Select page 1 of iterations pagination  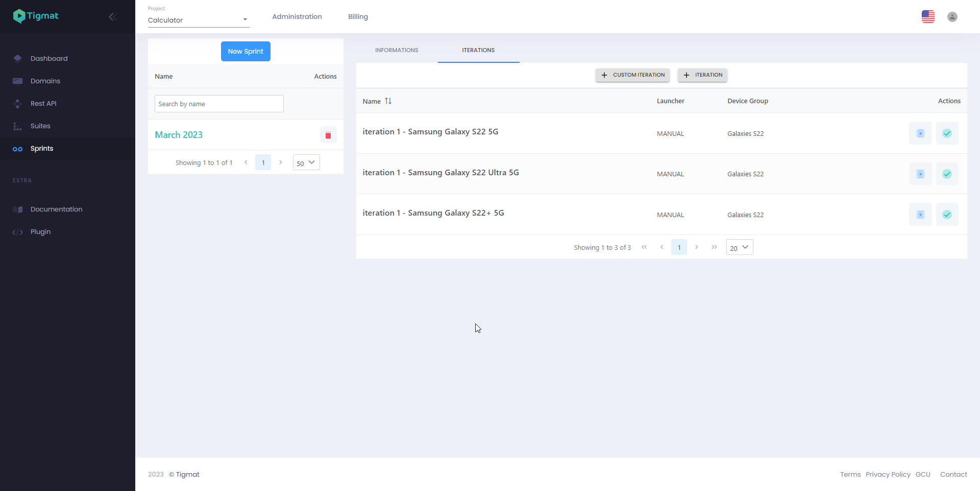click(679, 247)
